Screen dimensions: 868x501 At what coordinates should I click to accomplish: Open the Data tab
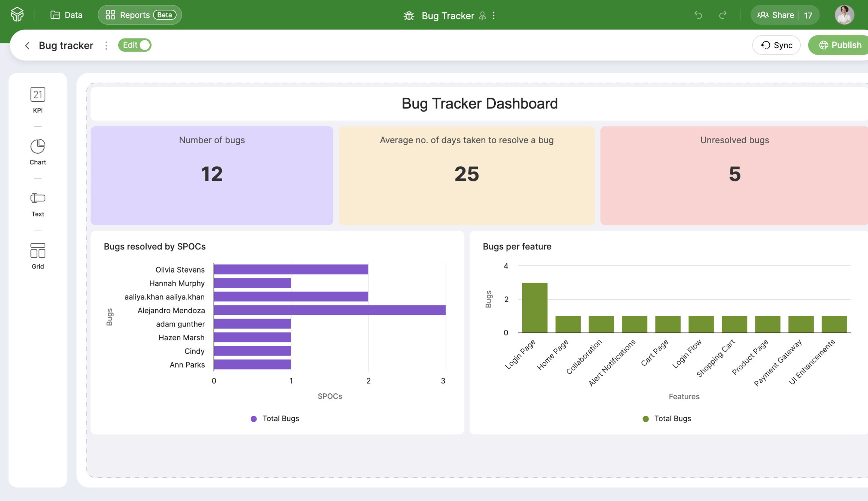pos(66,15)
